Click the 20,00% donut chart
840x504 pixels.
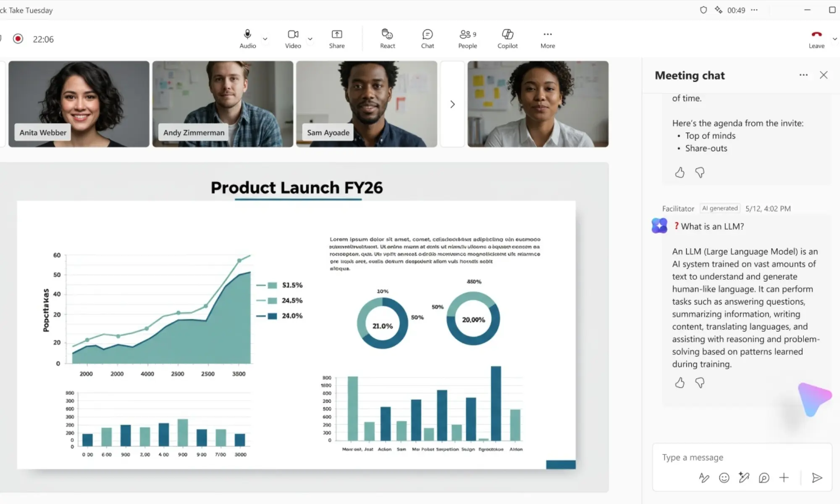tap(473, 319)
